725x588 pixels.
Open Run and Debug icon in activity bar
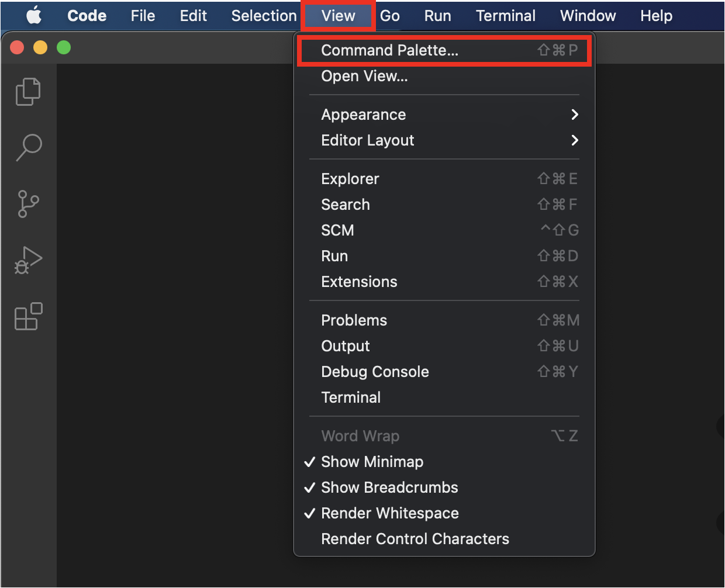click(28, 261)
